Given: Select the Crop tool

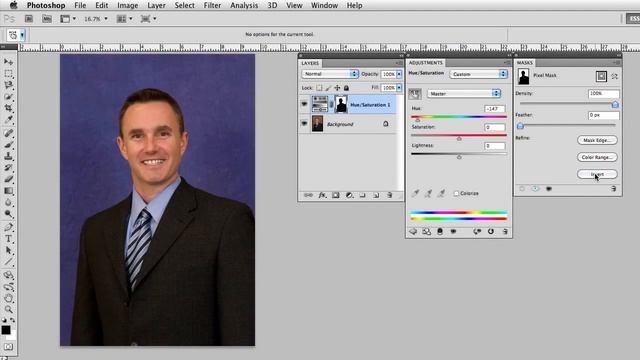Looking at the screenshot, I should click(8, 108).
